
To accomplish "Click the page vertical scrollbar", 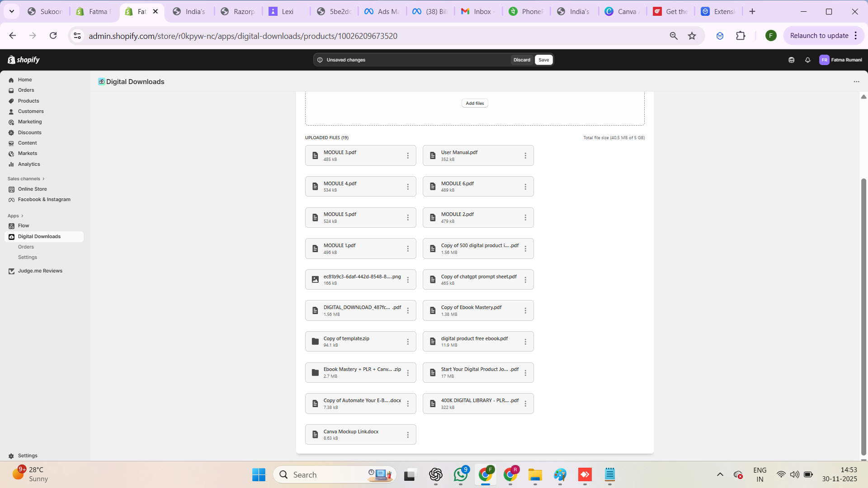I will pyautogui.click(x=863, y=316).
